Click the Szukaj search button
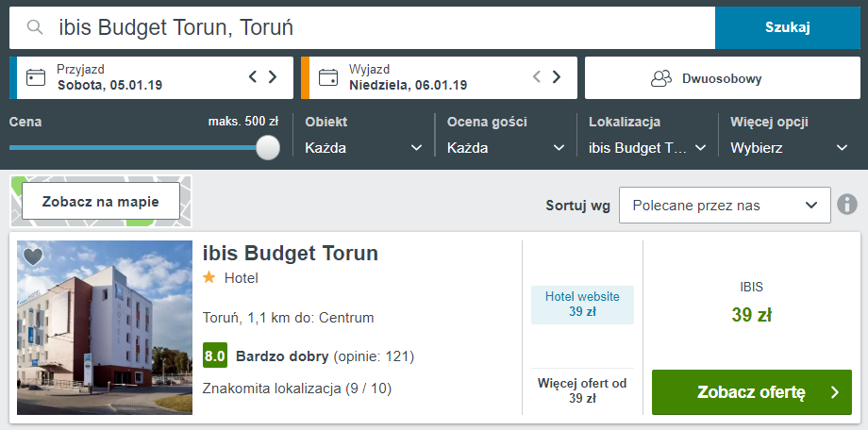 787,27
